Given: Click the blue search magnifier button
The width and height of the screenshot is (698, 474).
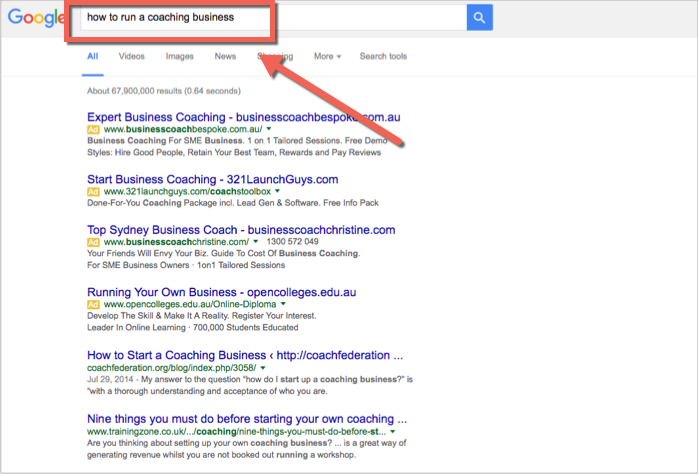Looking at the screenshot, I should pyautogui.click(x=479, y=17).
